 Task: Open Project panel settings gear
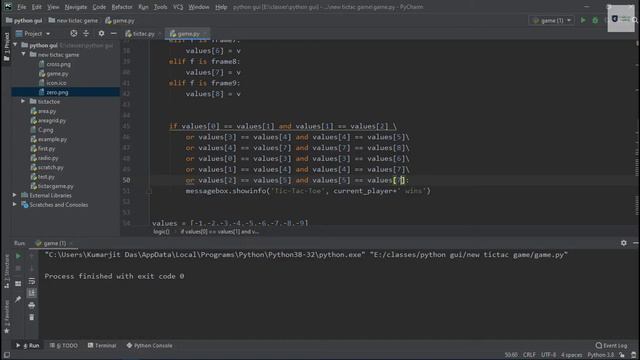pos(101,33)
